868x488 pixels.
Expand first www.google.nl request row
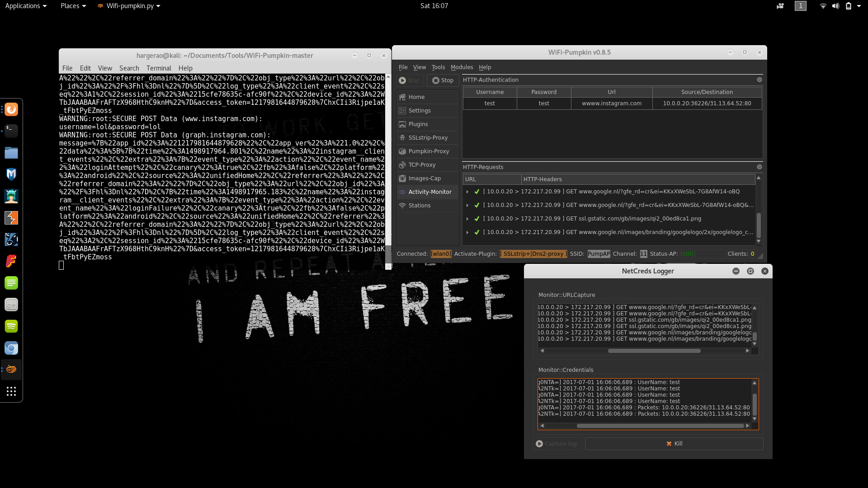[x=467, y=192]
